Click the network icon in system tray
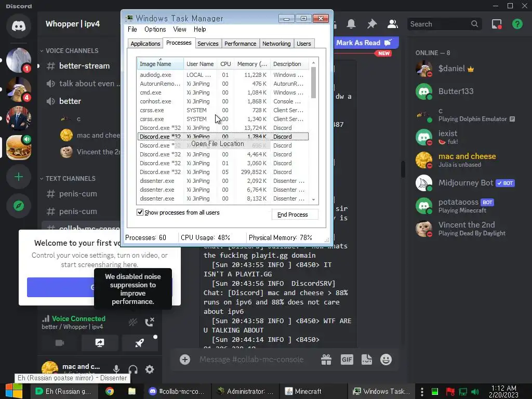This screenshot has height=399, width=532. [x=463, y=392]
